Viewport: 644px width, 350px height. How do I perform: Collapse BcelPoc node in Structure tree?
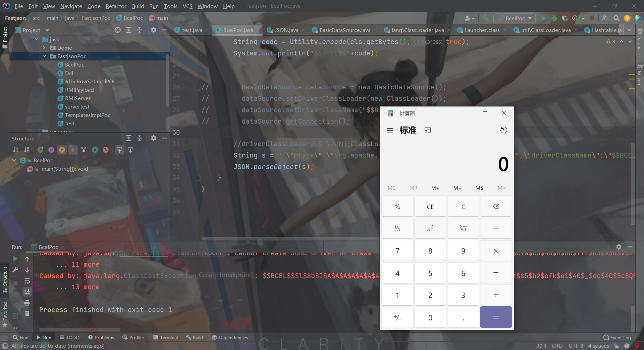pyautogui.click(x=14, y=160)
